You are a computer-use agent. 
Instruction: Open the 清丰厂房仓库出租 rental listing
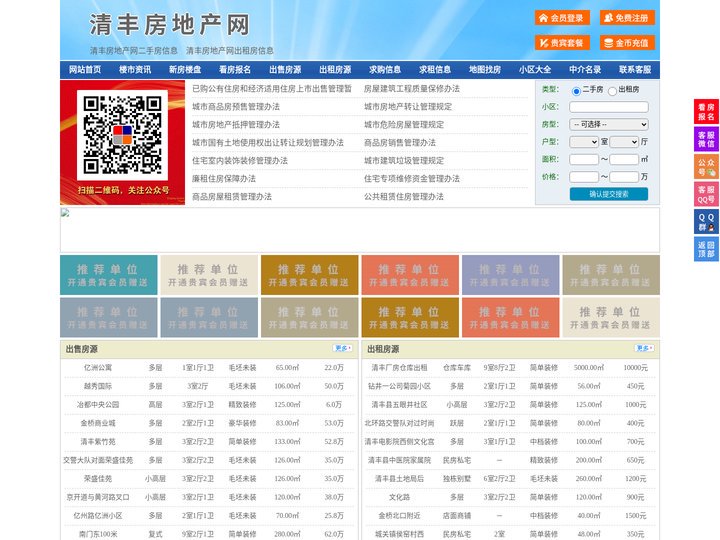pyautogui.click(x=399, y=367)
